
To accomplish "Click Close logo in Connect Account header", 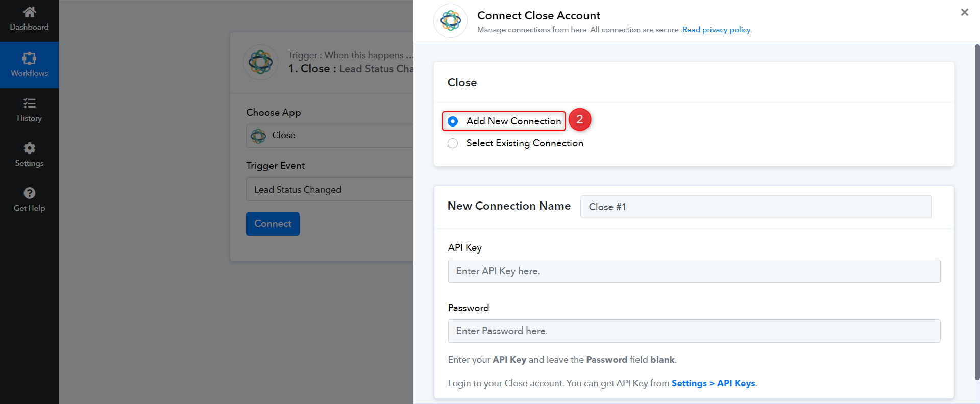I will point(450,20).
